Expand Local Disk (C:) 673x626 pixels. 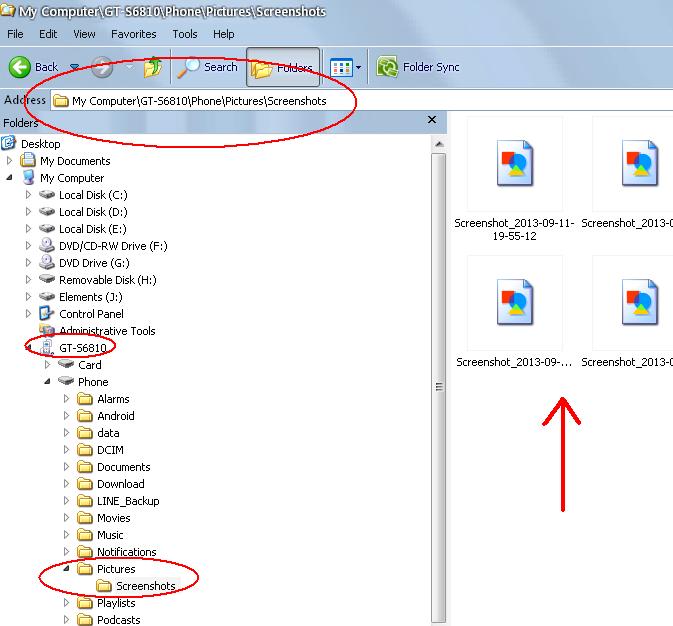tap(28, 194)
